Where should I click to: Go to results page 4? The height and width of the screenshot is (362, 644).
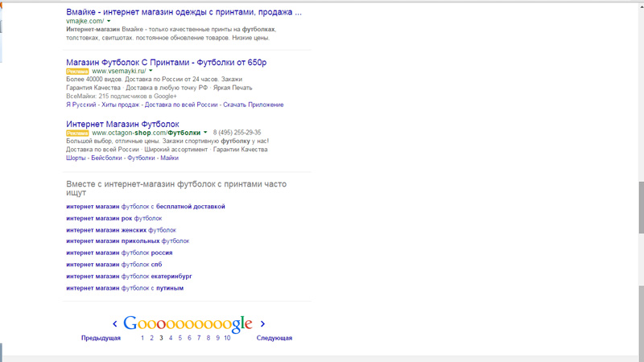pos(171,338)
